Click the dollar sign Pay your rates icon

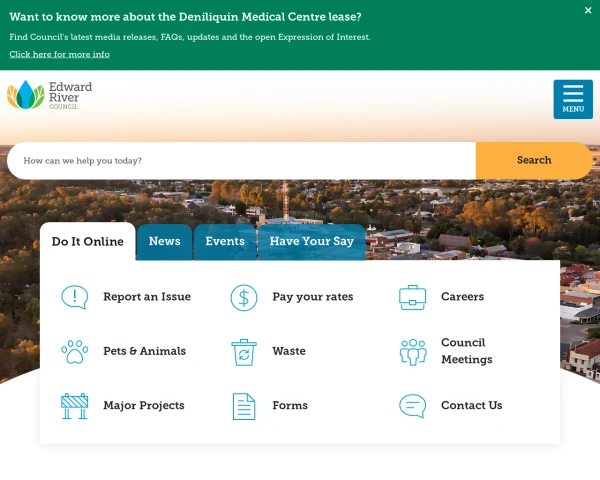click(x=244, y=297)
